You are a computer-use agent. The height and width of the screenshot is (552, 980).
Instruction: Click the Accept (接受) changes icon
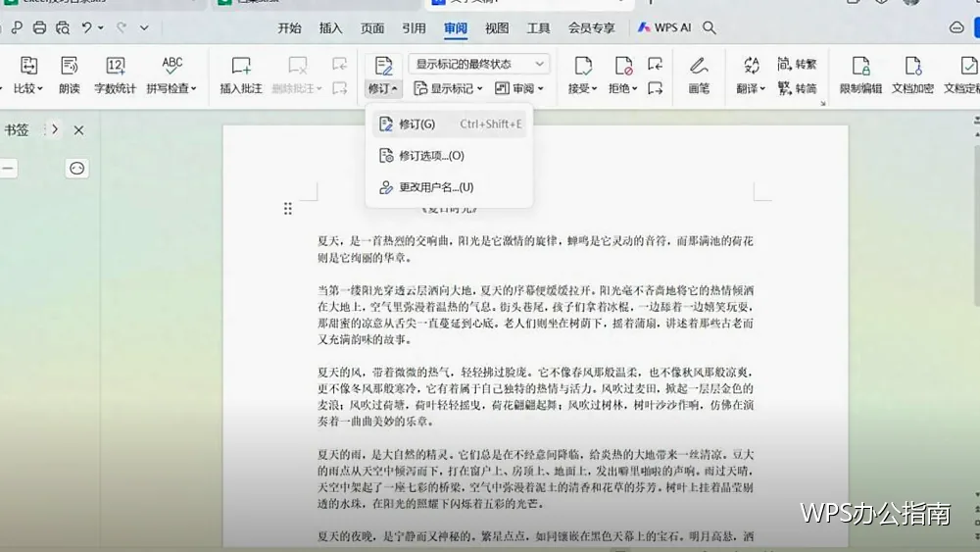tap(582, 66)
